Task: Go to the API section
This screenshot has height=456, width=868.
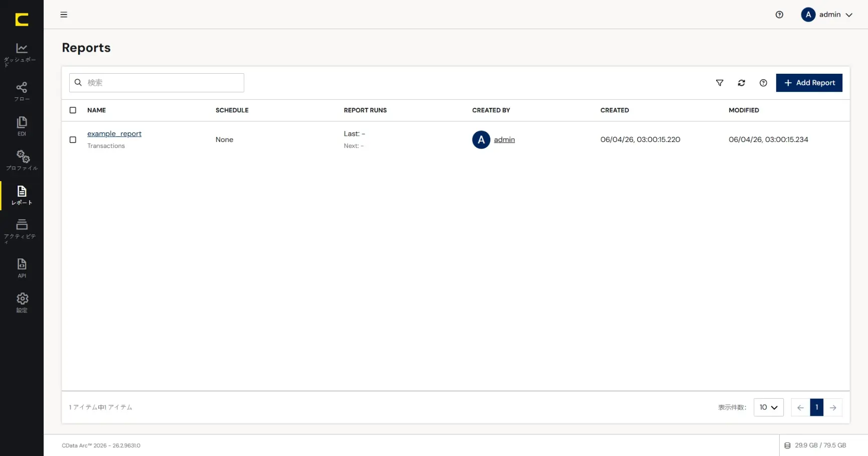Action: [22, 268]
